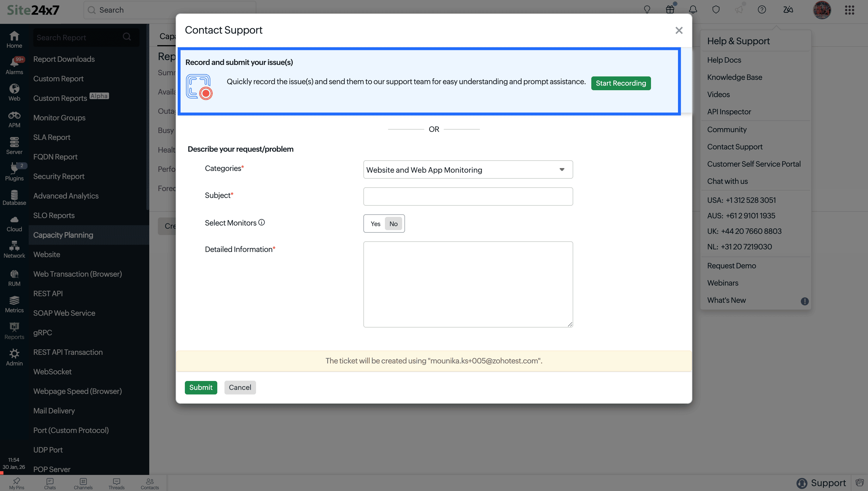Click the Detailed Information text area
868x491 pixels.
(468, 284)
